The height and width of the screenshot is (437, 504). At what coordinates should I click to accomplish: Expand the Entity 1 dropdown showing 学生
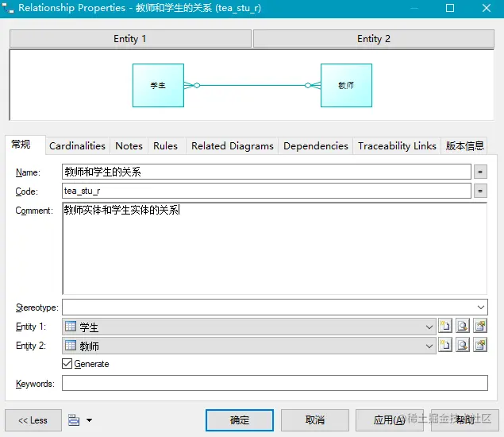[x=429, y=327]
